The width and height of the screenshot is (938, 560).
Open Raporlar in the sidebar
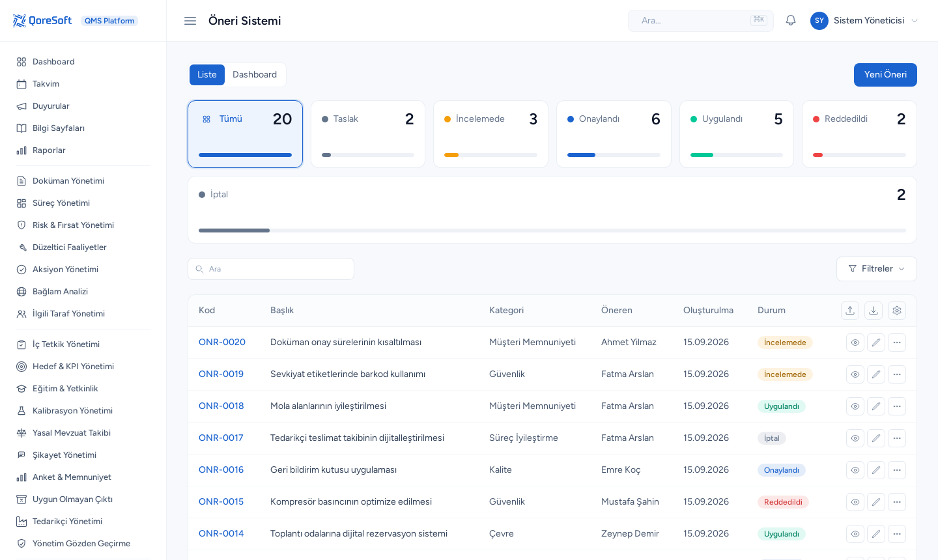coord(83,150)
